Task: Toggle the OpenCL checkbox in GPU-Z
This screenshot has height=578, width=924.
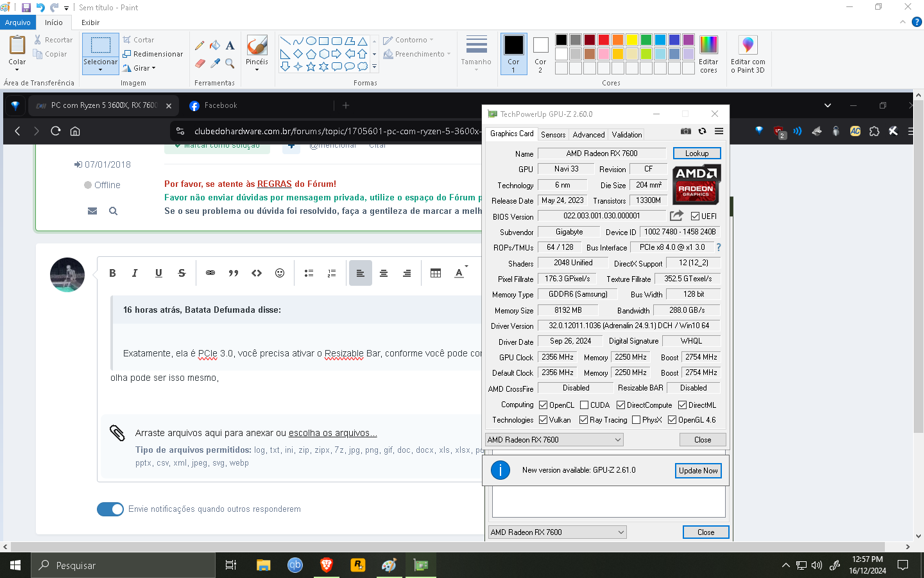Action: pos(543,405)
